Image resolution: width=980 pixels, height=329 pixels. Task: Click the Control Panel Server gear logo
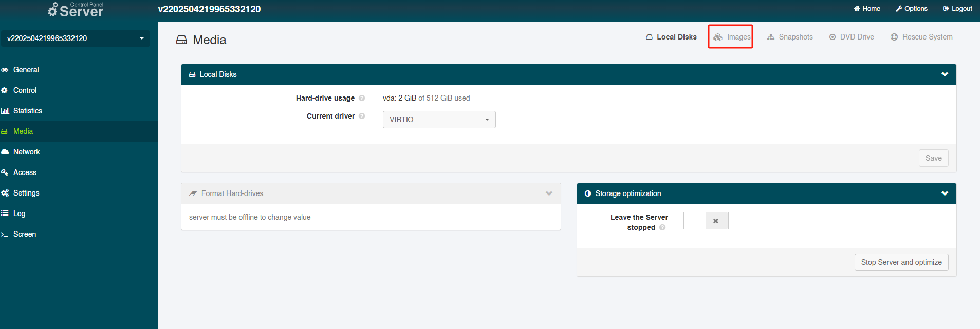pyautogui.click(x=53, y=10)
